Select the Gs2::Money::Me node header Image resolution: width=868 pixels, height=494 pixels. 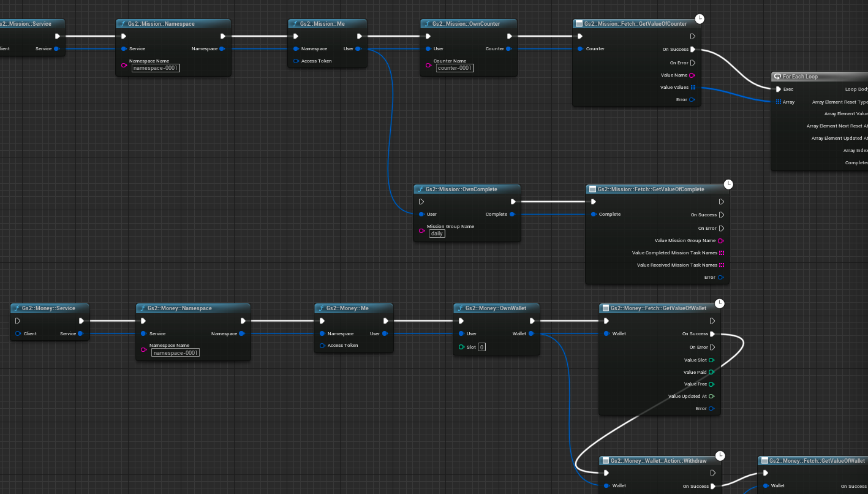[354, 308]
